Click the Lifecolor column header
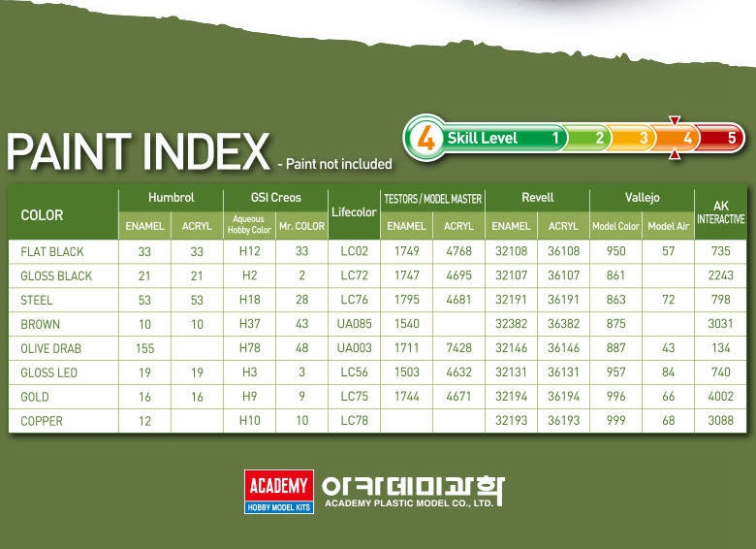 pyautogui.click(x=354, y=212)
